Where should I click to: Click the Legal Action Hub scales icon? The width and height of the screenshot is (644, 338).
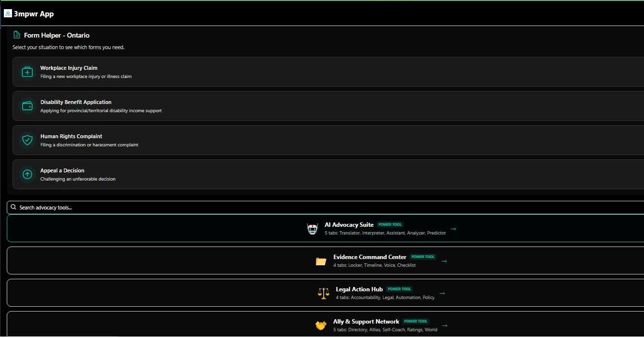tap(324, 293)
